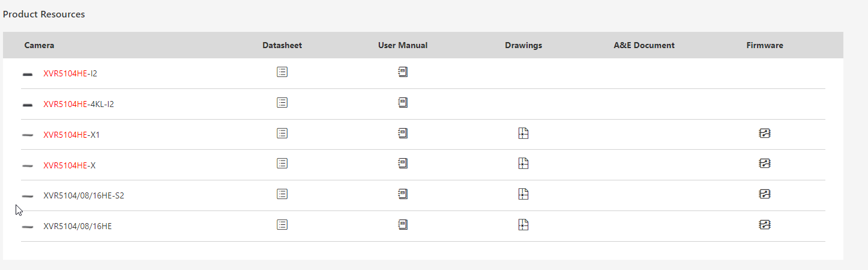The height and width of the screenshot is (270, 868).
Task: Open drawings for XVR5104HE-X1
Action: click(x=523, y=133)
